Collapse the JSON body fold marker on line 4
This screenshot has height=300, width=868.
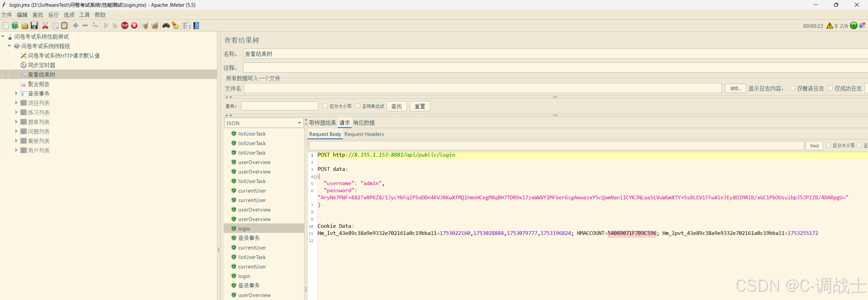click(x=315, y=177)
